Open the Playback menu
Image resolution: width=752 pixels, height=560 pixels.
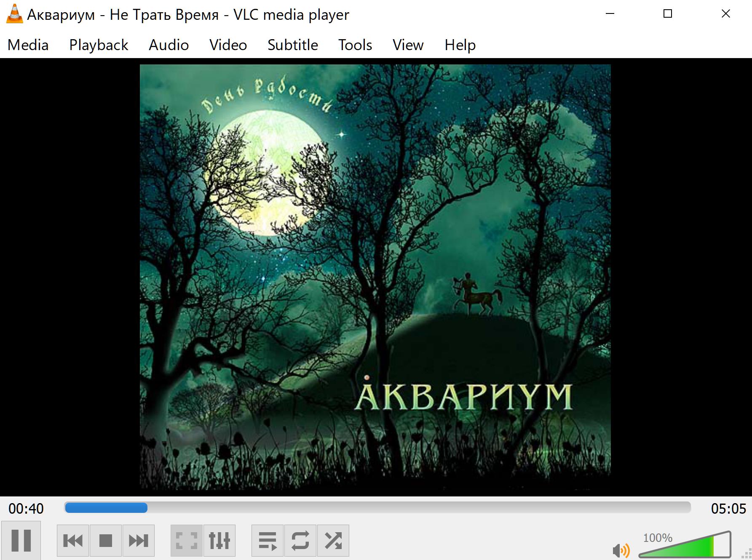pyautogui.click(x=99, y=45)
